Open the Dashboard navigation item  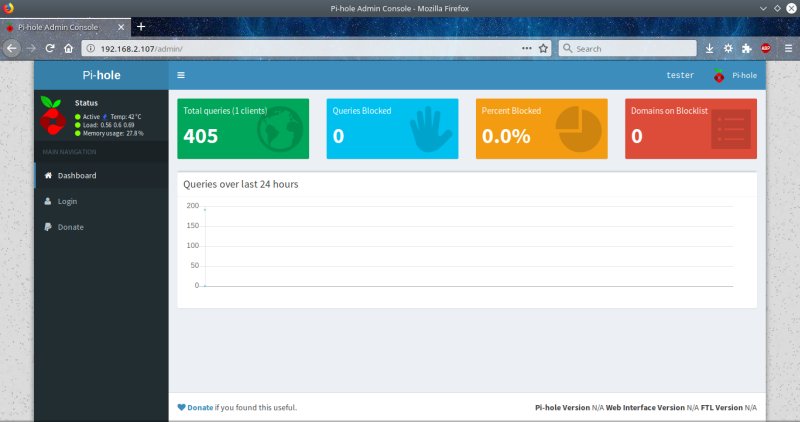(76, 176)
